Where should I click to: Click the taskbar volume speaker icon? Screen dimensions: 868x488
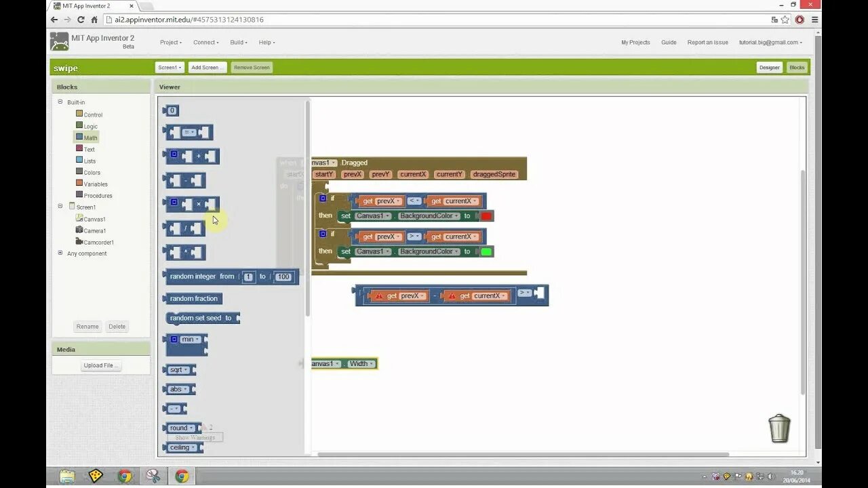click(771, 476)
